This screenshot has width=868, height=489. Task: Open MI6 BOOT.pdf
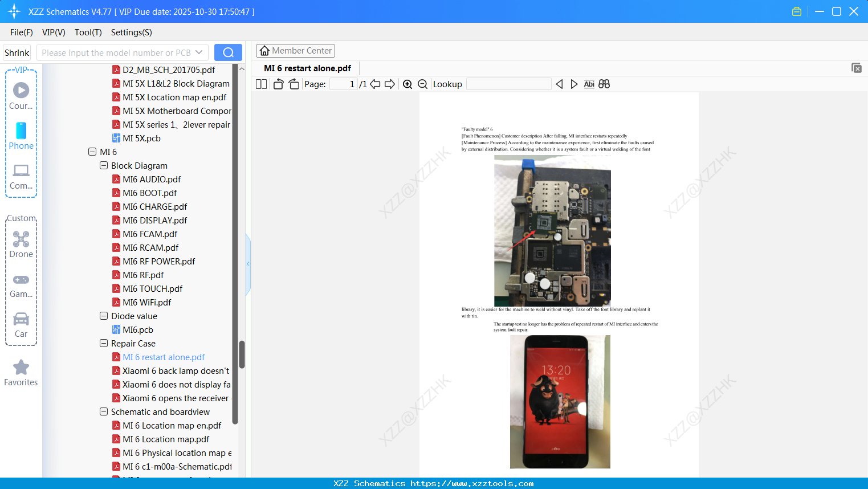coord(150,193)
